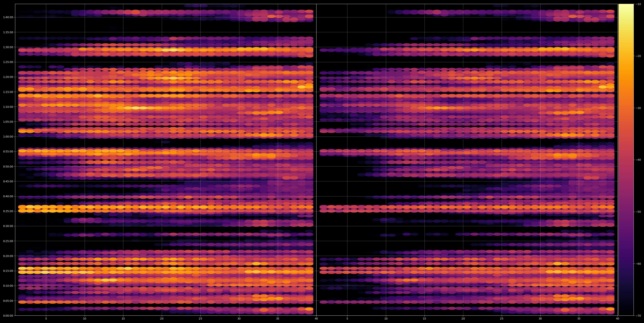Image resolution: width=644 pixels, height=323 pixels.
Task: Select x-axis label 10 of the left plot
Action: click(84, 319)
